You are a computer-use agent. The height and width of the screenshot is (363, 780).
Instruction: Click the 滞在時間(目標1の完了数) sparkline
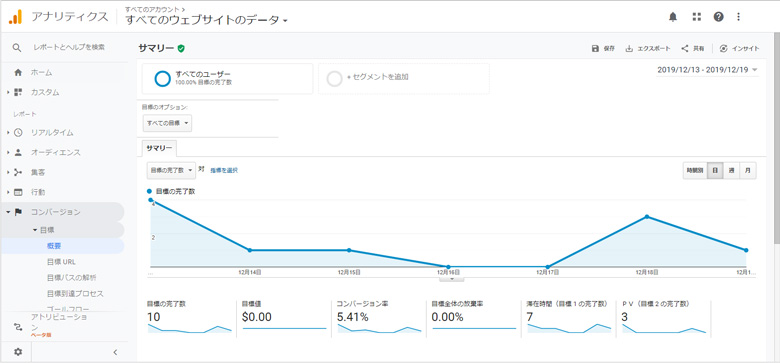point(569,329)
